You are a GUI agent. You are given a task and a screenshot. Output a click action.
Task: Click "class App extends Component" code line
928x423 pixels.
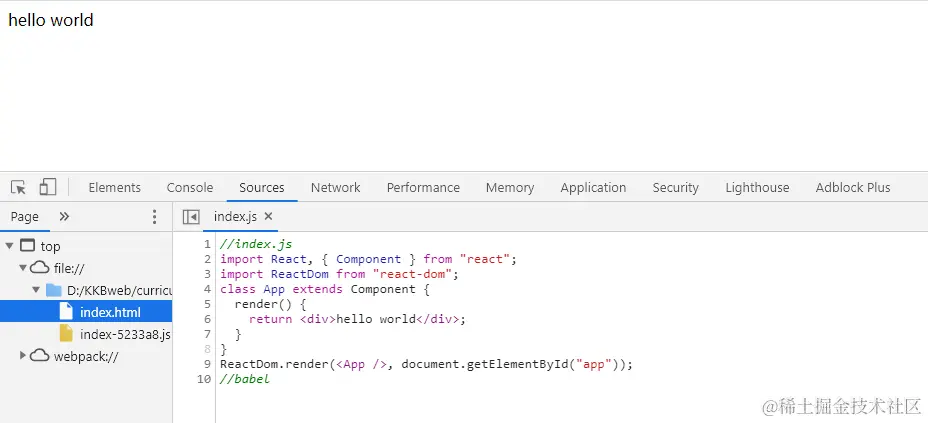tap(325, 289)
